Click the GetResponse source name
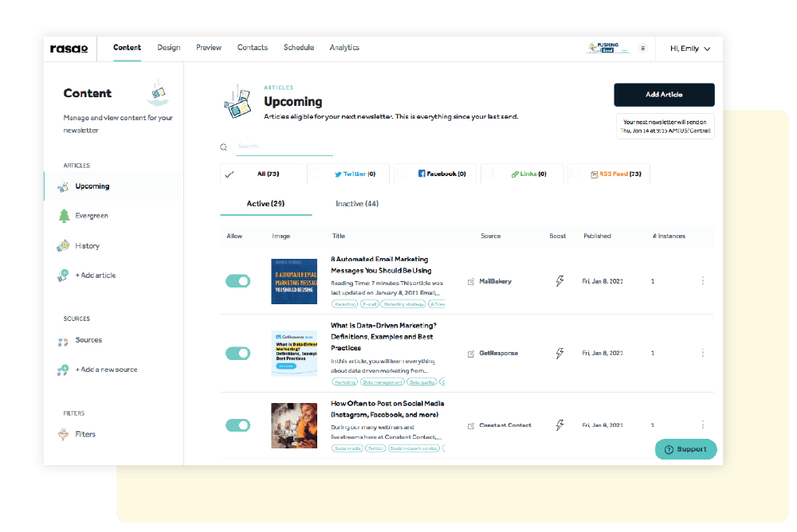This screenshot has height=532, width=797. tap(499, 353)
